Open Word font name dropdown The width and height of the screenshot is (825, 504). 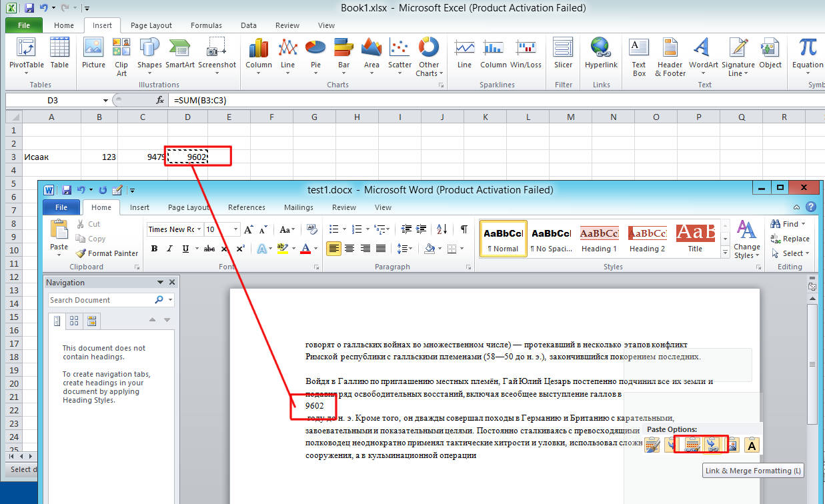click(199, 229)
